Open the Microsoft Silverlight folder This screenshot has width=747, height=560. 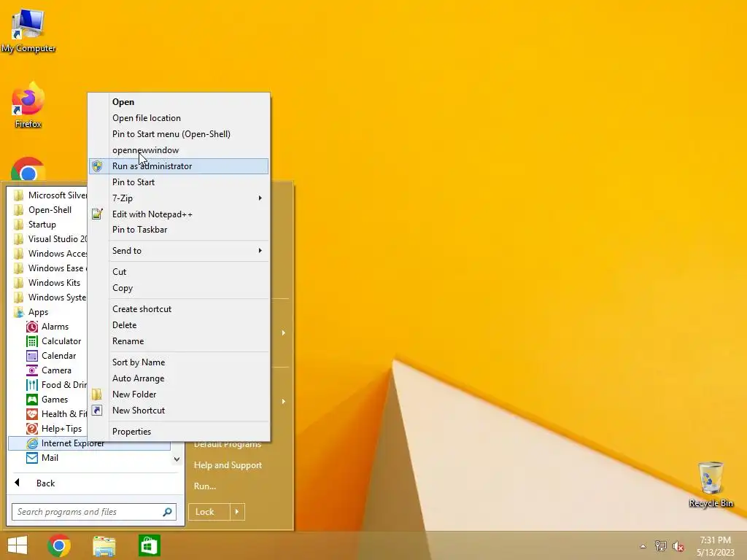50,195
